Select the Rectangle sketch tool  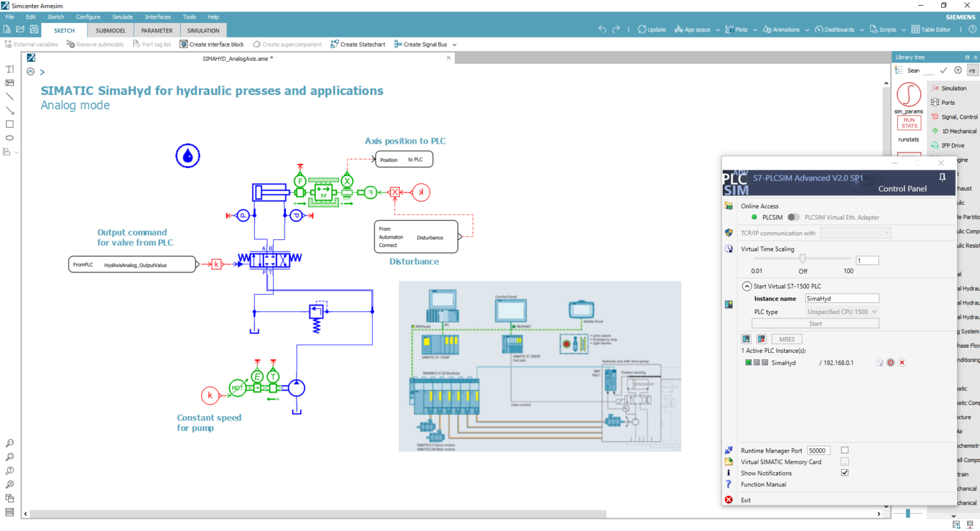point(10,124)
